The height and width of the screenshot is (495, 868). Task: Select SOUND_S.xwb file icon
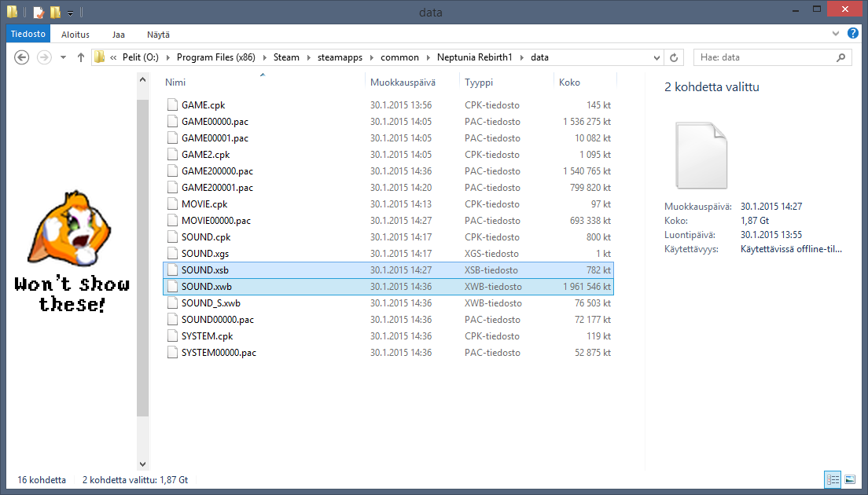[173, 302]
